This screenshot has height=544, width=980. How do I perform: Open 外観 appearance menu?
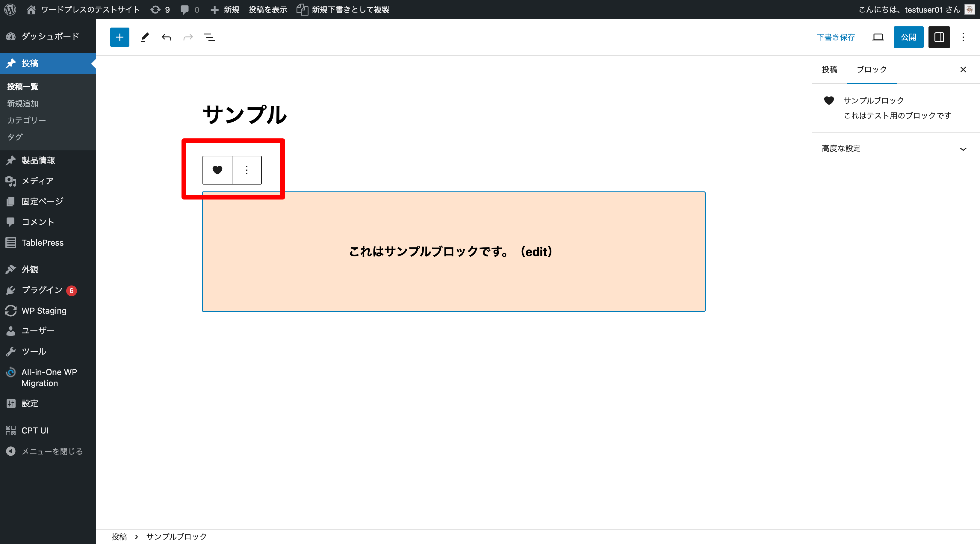[48, 269]
